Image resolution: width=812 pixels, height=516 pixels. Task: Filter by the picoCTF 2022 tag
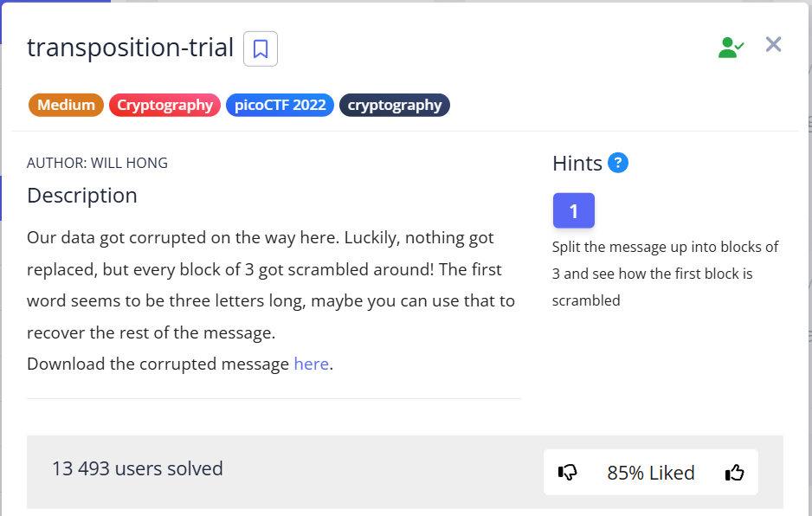(280, 106)
